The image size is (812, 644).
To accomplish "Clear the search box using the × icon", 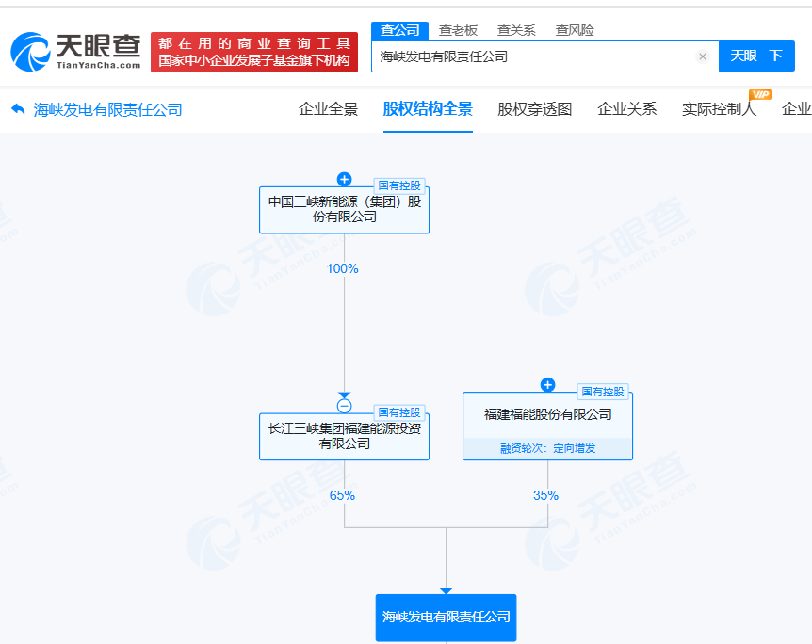I will pos(703,56).
